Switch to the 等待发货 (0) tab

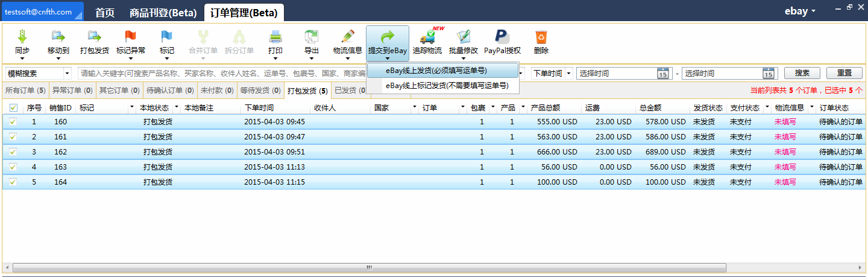(x=260, y=91)
